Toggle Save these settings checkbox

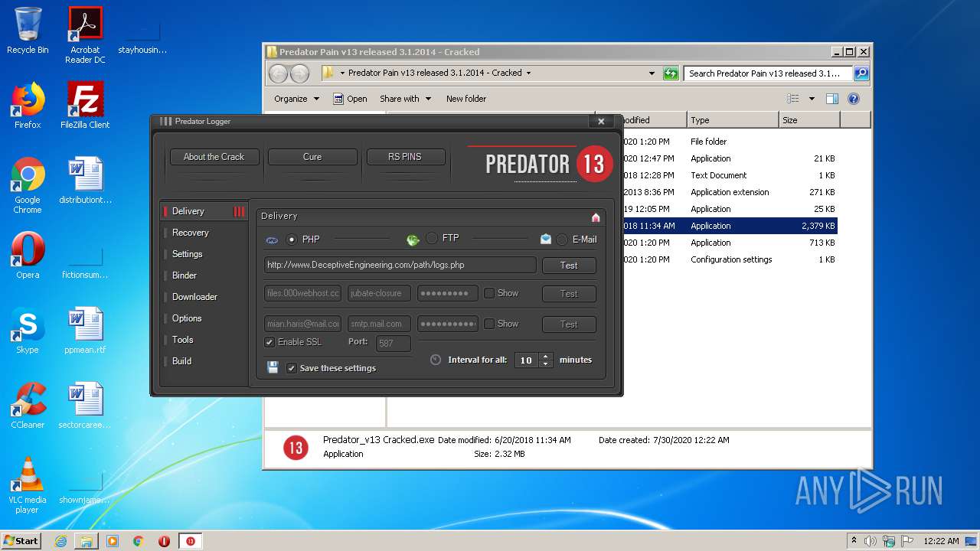(292, 368)
